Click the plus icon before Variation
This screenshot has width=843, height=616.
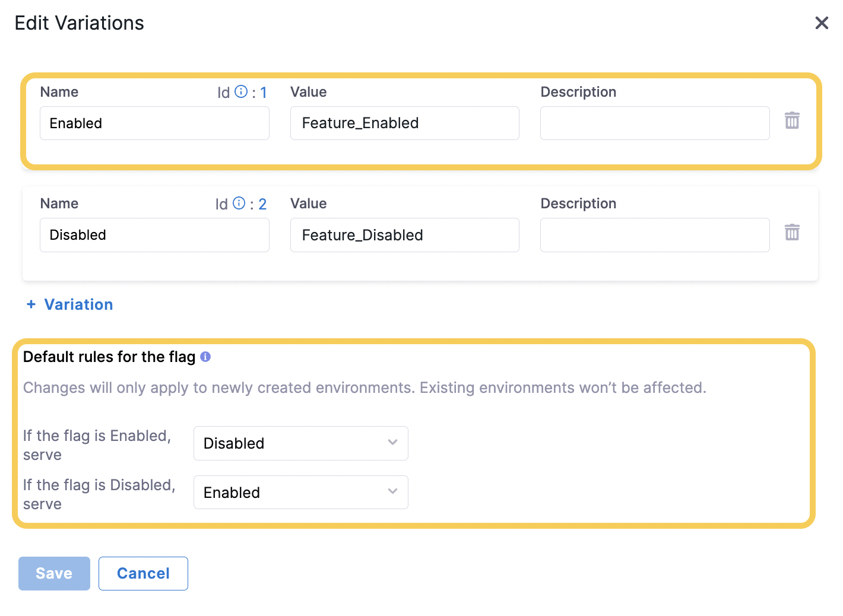pyautogui.click(x=31, y=304)
